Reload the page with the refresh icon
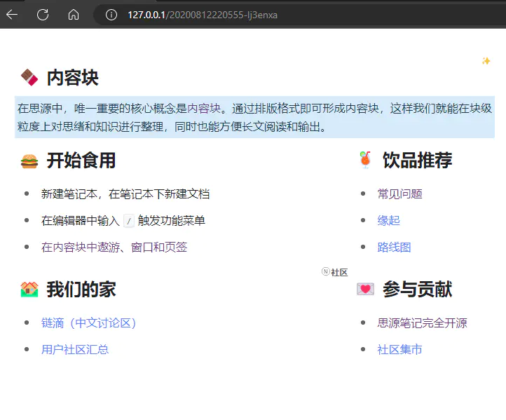This screenshot has height=420, width=506. (43, 14)
